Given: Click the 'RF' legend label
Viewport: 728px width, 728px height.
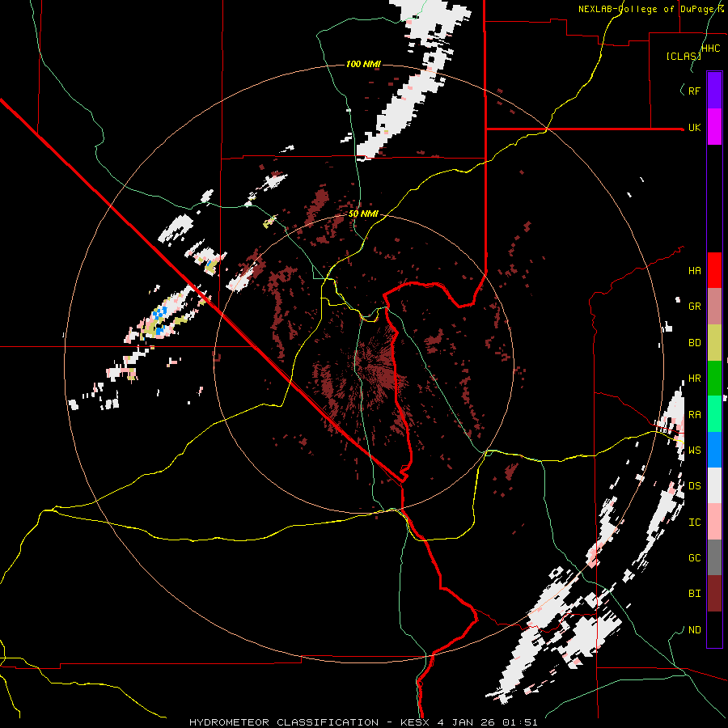Looking at the screenshot, I should pyautogui.click(x=694, y=91).
